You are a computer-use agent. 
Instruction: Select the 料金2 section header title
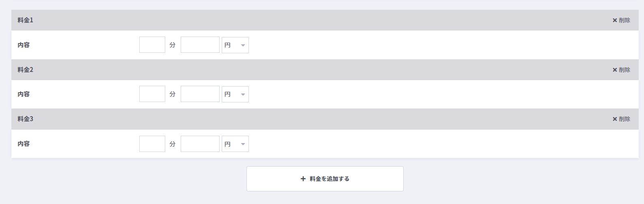pyautogui.click(x=26, y=70)
